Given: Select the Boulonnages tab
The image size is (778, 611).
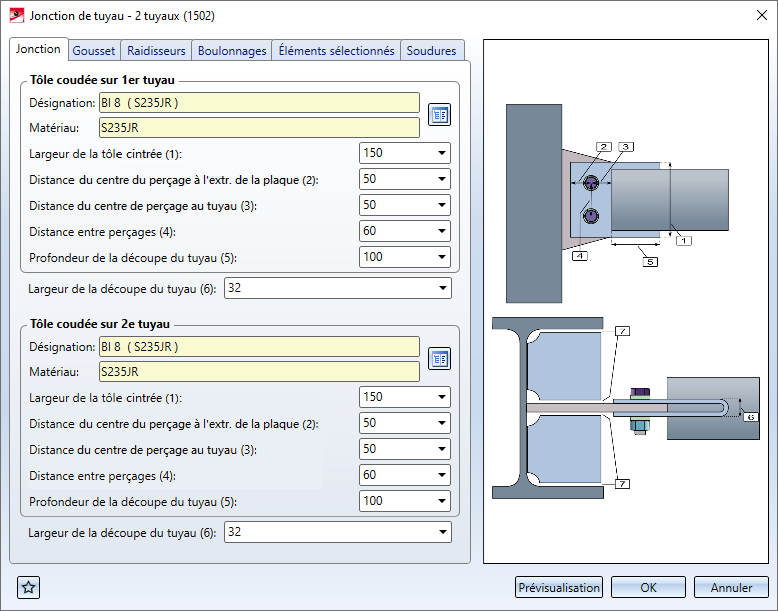Looking at the screenshot, I should pos(232,51).
